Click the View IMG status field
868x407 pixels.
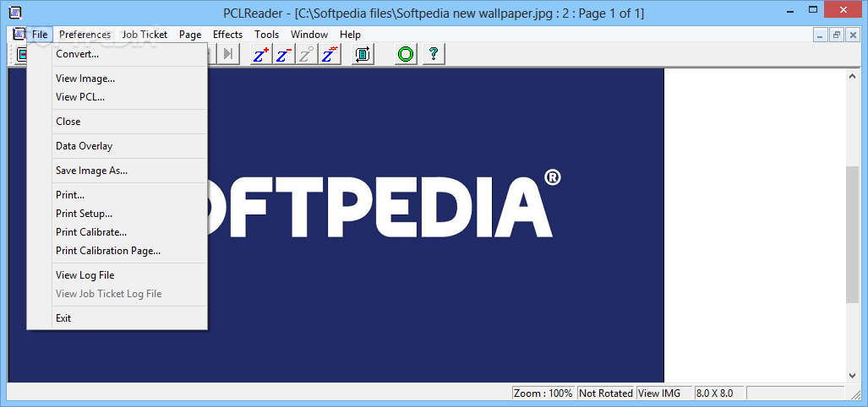point(664,393)
